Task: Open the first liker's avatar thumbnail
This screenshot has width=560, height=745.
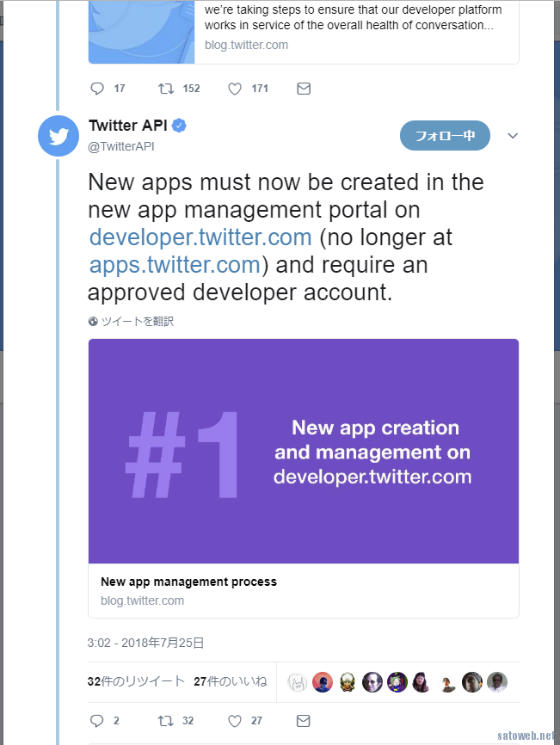Action: tap(298, 682)
